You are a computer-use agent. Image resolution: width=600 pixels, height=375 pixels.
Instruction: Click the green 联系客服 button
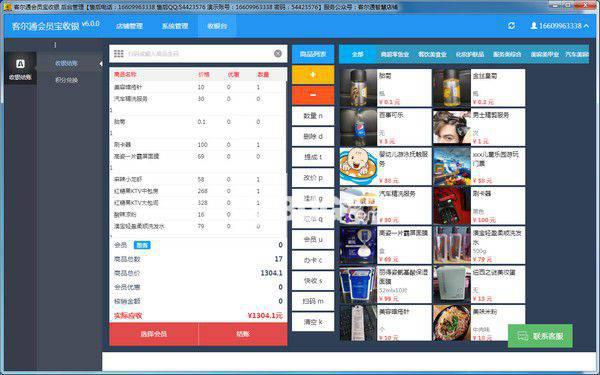(x=540, y=336)
